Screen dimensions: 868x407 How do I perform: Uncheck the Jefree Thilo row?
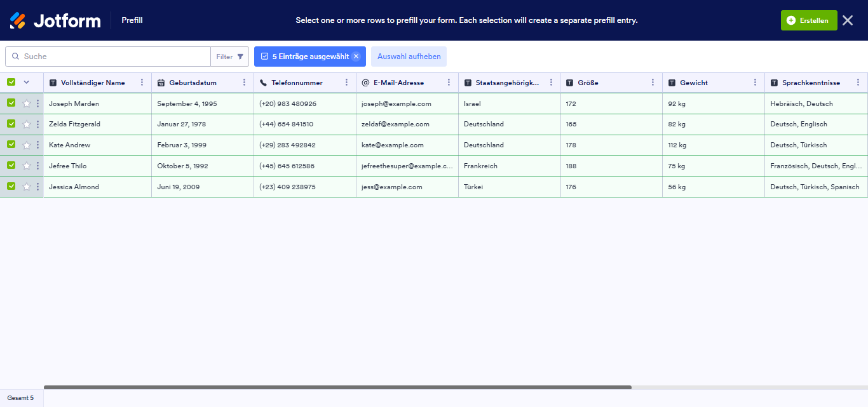pos(11,165)
